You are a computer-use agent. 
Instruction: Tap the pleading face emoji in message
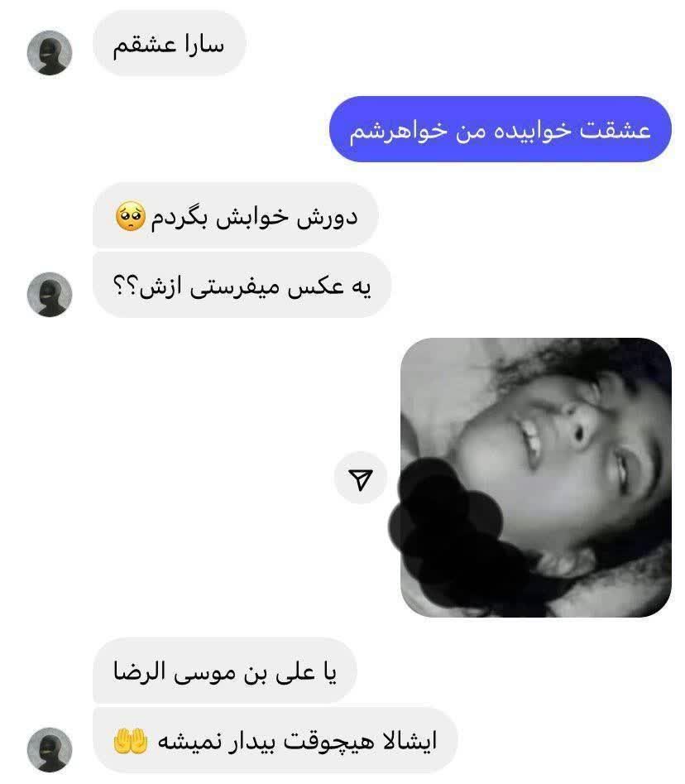(x=131, y=216)
